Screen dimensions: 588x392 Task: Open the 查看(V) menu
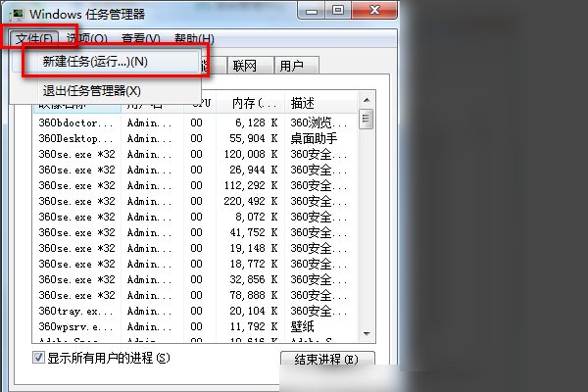(x=140, y=38)
